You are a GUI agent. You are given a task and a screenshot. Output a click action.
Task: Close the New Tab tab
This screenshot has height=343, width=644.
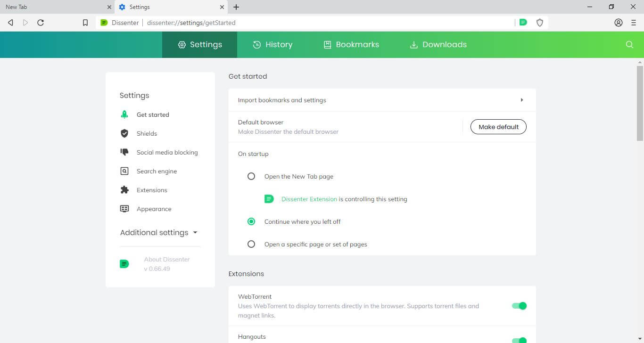pos(109,7)
